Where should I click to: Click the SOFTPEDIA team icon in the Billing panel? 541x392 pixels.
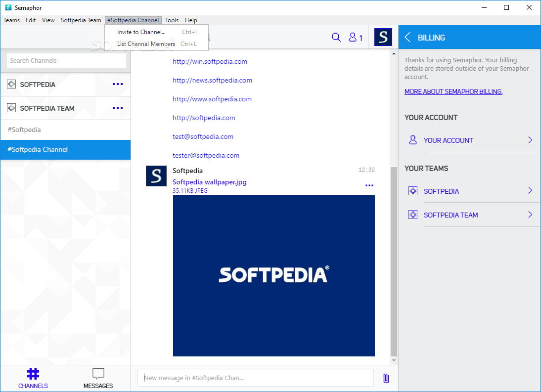click(x=412, y=191)
